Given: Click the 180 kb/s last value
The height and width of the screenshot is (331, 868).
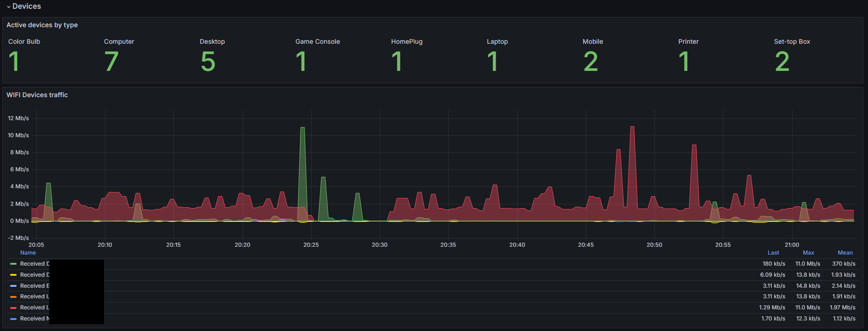Looking at the screenshot, I should 774,264.
